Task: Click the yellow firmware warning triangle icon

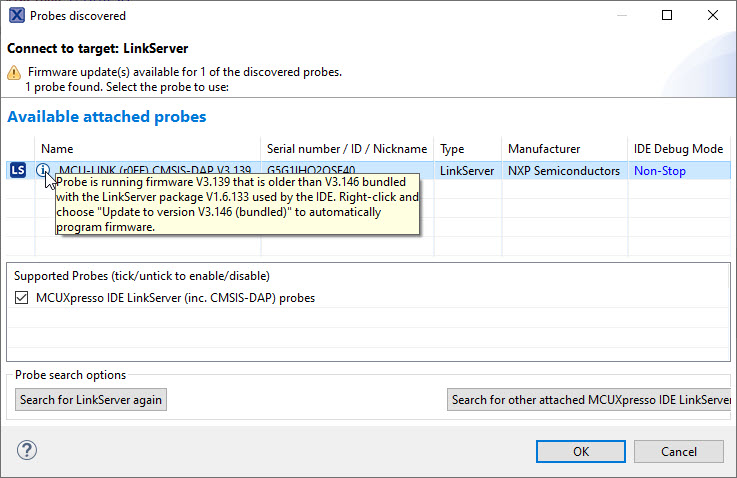Action: tap(14, 73)
